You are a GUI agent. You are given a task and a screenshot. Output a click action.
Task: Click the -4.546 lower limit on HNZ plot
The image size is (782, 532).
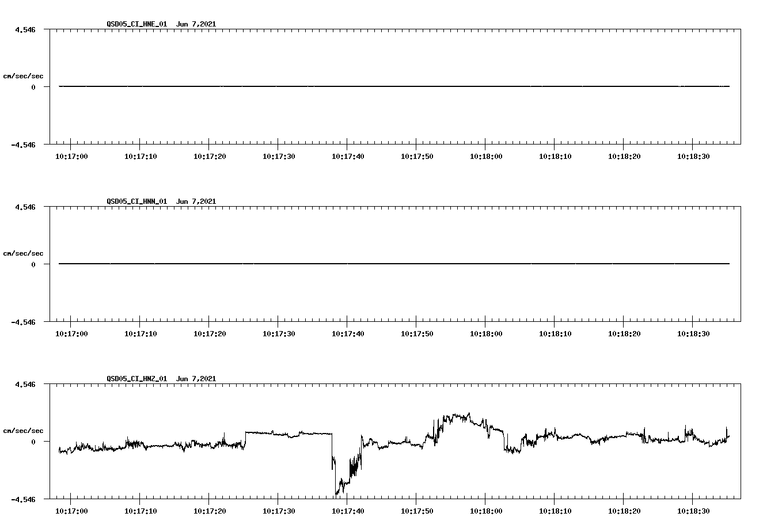tap(23, 500)
